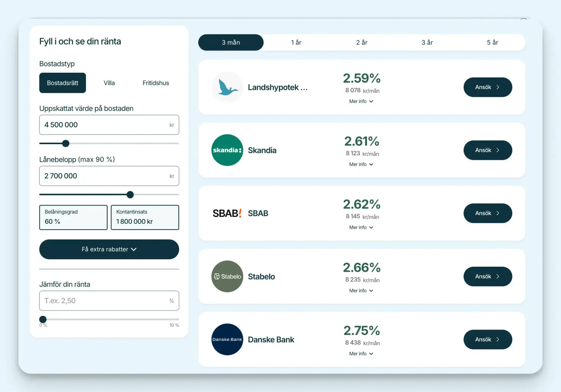This screenshot has height=392, width=561.
Task: Switch to the 3 mån tab
Action: click(x=231, y=42)
